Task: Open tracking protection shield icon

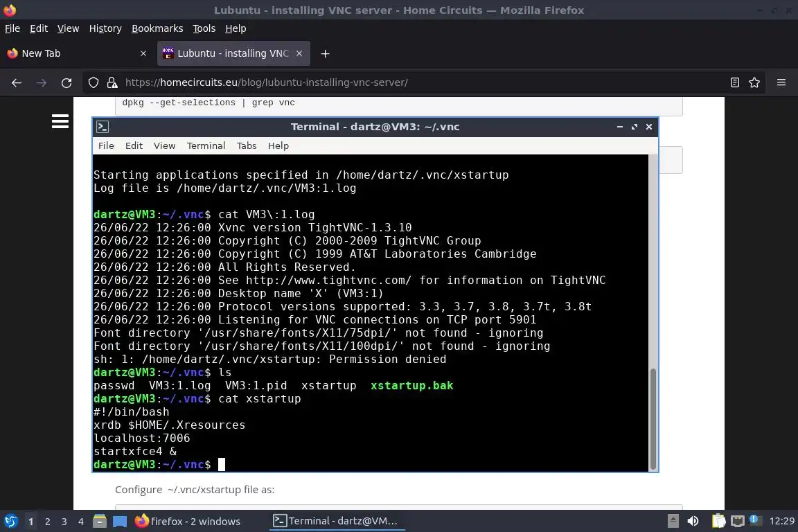Action: 94,82
